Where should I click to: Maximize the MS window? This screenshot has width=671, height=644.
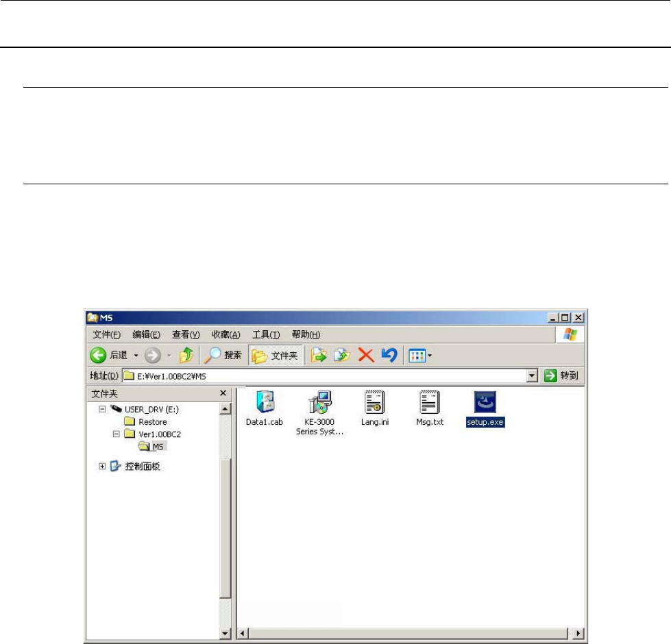coord(565,318)
